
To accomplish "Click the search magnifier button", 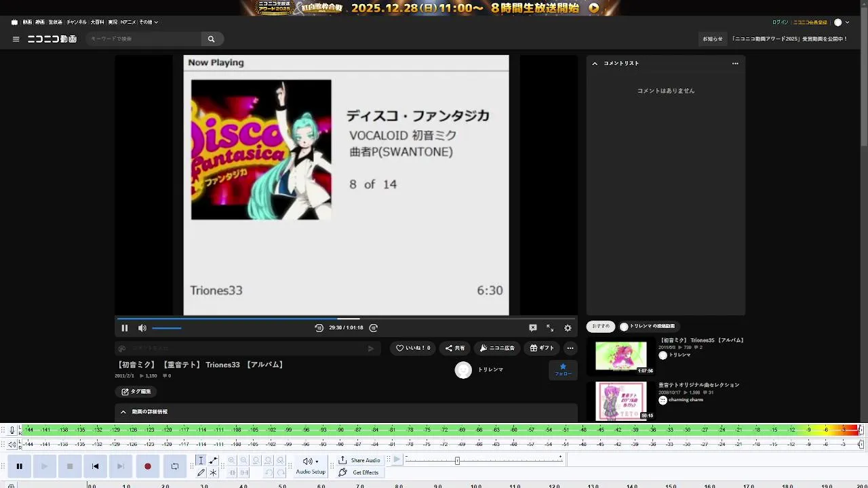I will tap(212, 39).
